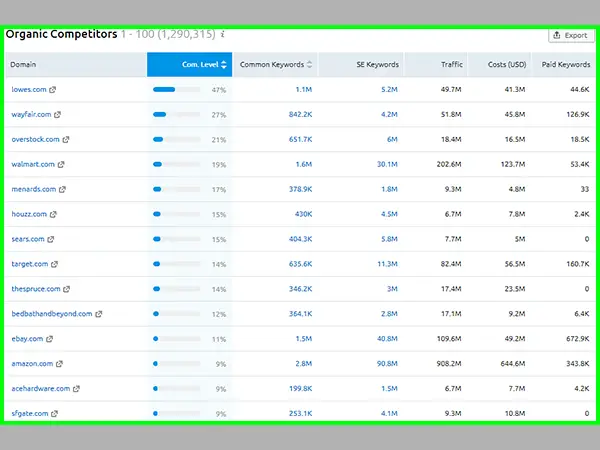
Task: Open ebay.com external link icon
Action: 49,339
